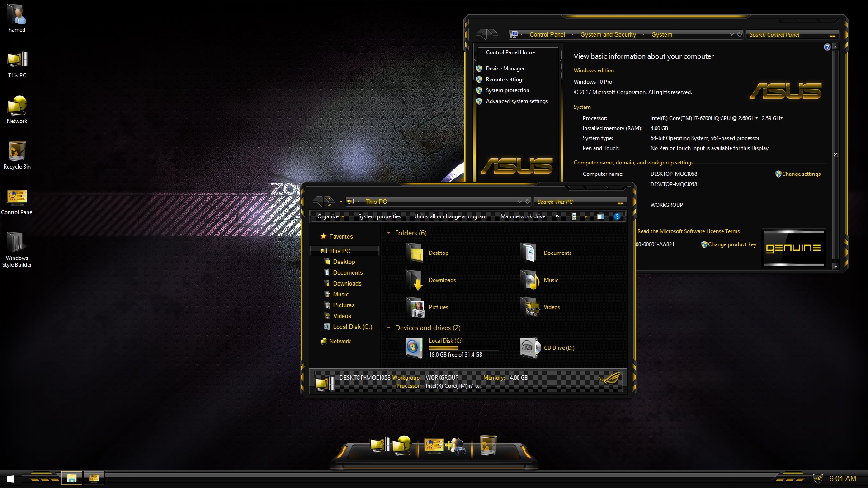The image size is (868, 488).
Task: Open Windows Style Builder desktop shortcut
Action: (x=17, y=244)
